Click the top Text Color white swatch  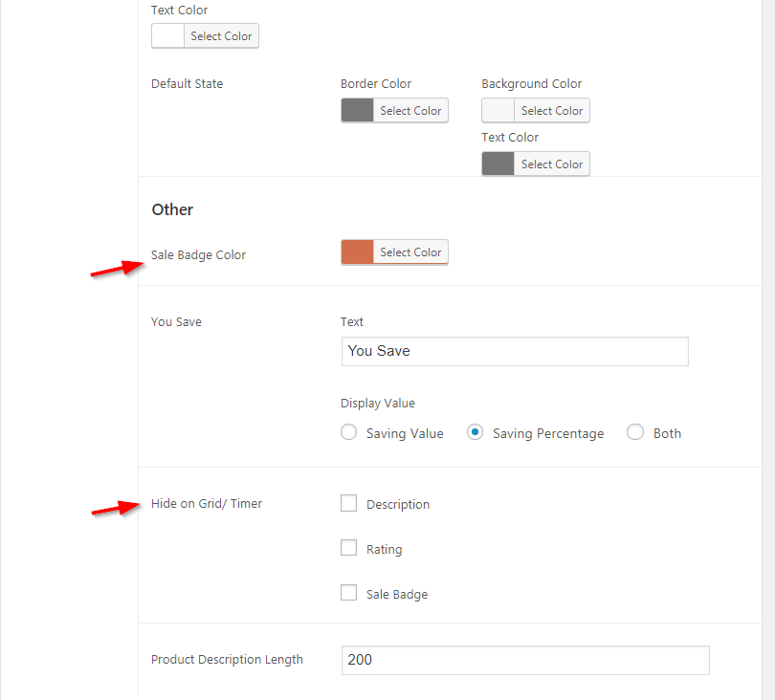click(168, 35)
